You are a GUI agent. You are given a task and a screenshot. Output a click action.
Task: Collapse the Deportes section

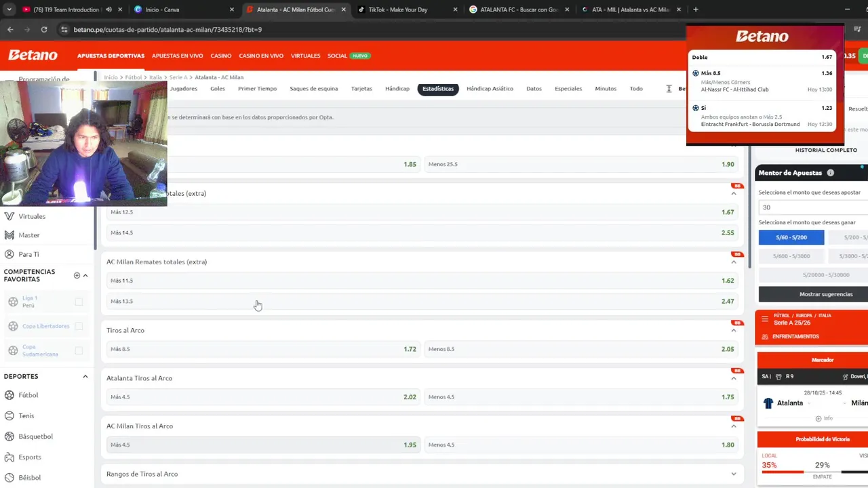click(85, 376)
